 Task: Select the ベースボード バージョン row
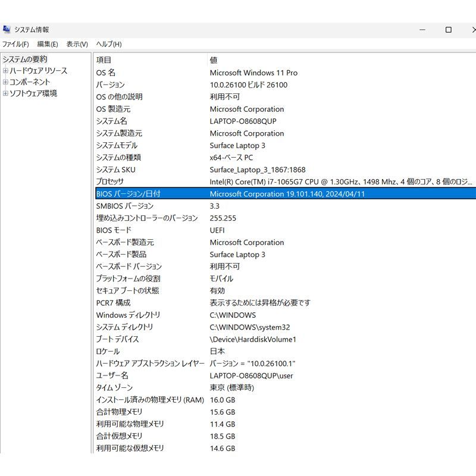coord(286,267)
